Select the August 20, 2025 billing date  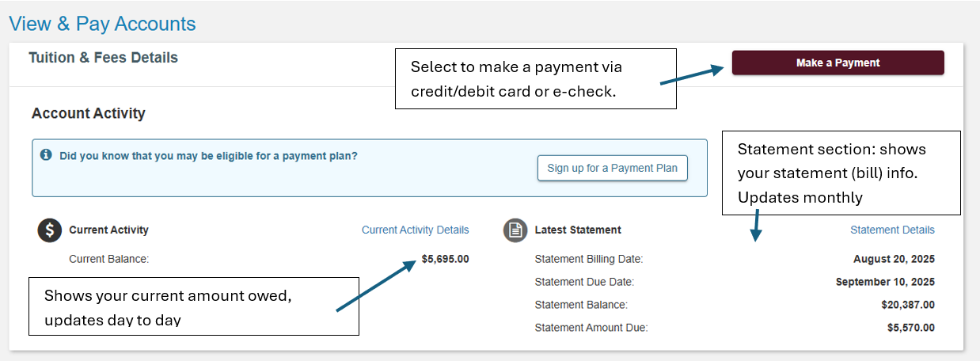coord(894,259)
